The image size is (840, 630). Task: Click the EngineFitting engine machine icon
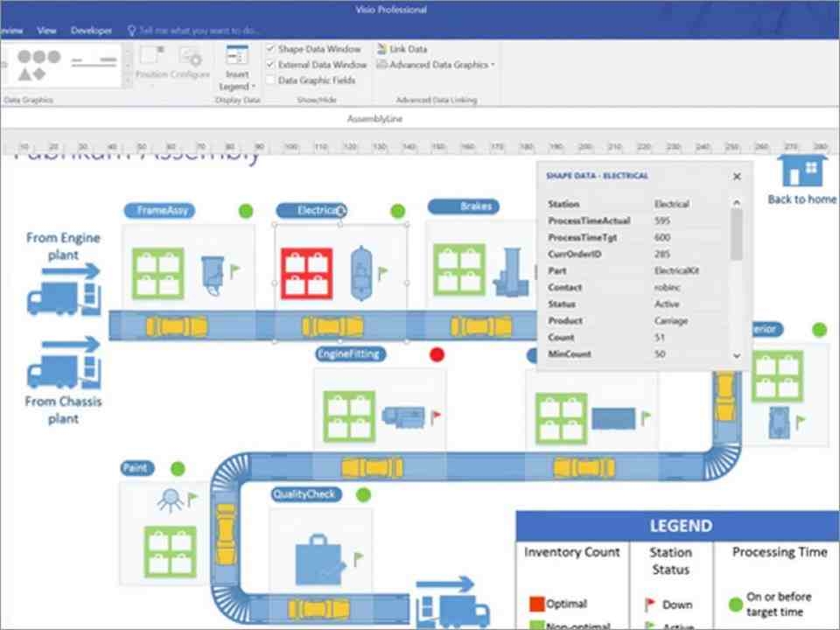(403, 417)
